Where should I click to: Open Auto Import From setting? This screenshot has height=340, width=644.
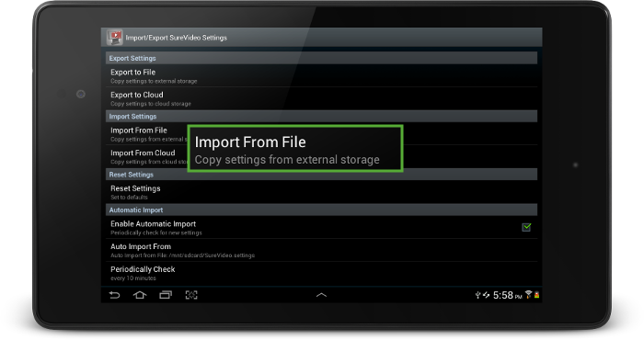pos(321,250)
